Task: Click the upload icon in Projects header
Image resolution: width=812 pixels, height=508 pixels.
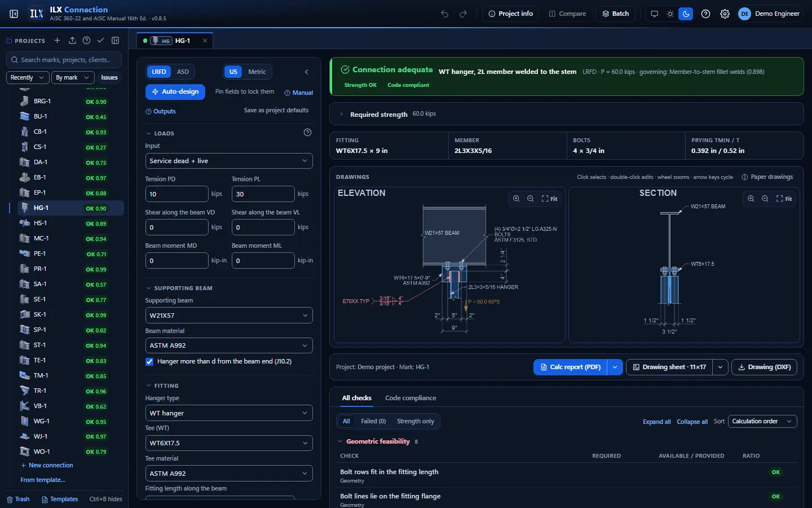Action: pos(72,41)
